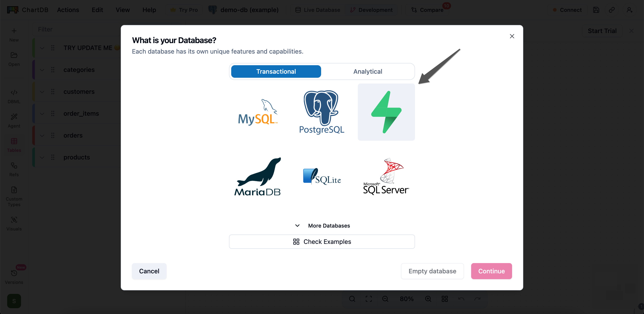Open the Actions menu

pyautogui.click(x=68, y=10)
